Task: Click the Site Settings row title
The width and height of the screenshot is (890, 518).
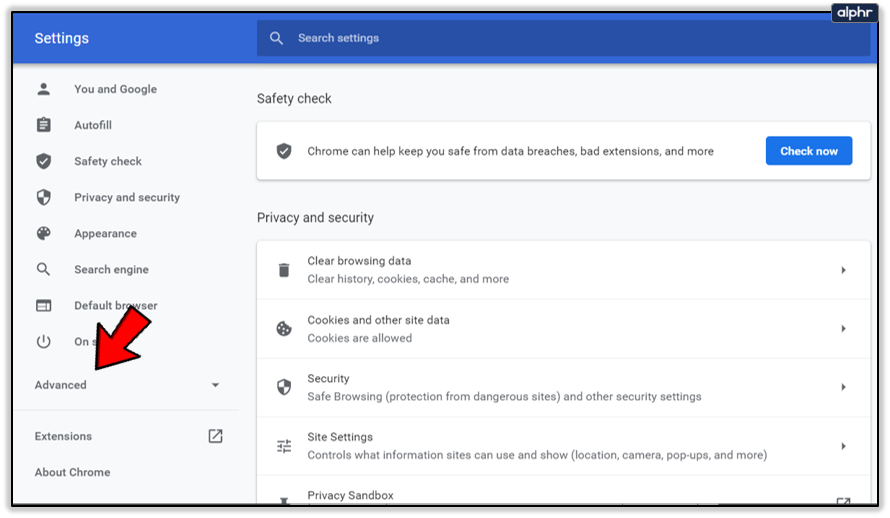Action: coord(340,437)
